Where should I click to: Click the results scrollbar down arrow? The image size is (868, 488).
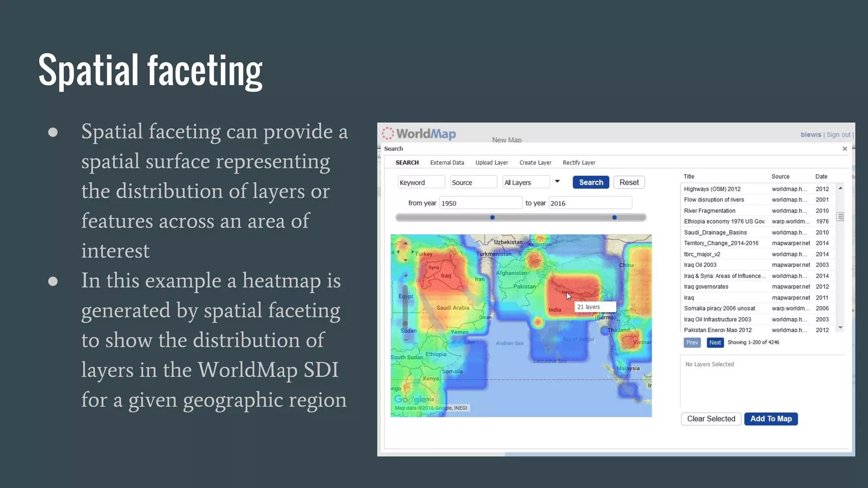click(840, 328)
